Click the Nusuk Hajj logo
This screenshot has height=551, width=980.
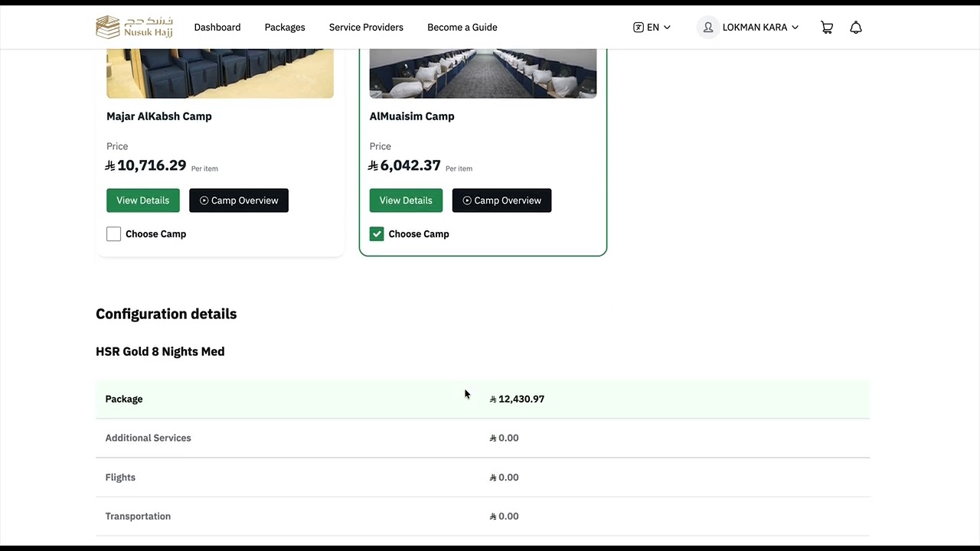[134, 27]
